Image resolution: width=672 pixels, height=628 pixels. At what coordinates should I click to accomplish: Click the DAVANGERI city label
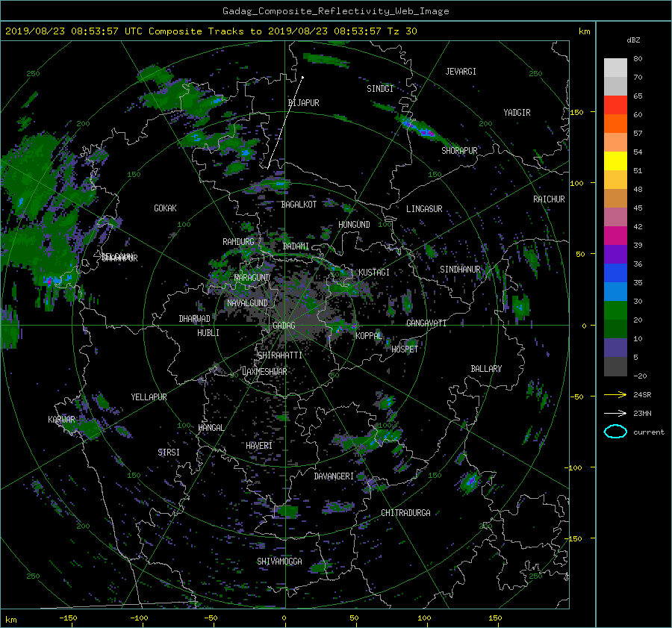(x=334, y=476)
